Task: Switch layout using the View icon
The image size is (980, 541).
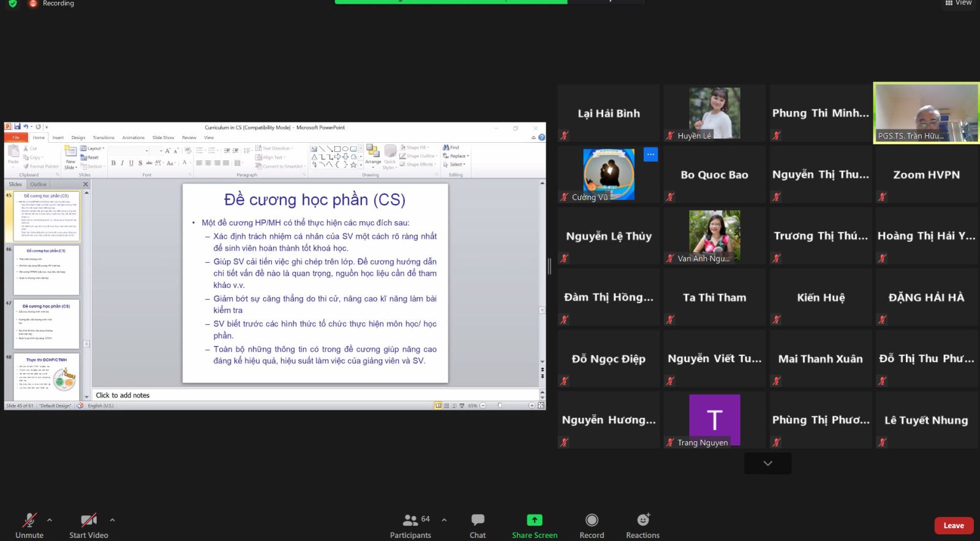Action: tap(959, 3)
